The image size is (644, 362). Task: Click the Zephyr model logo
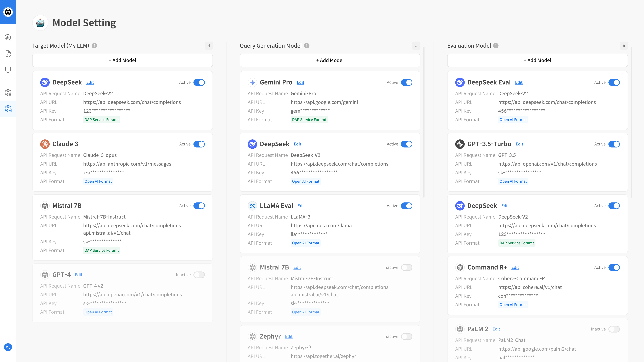tap(253, 337)
